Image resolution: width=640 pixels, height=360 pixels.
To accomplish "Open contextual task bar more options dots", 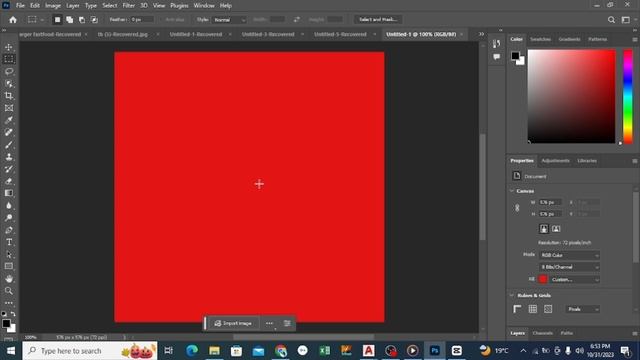I will pyautogui.click(x=269, y=323).
